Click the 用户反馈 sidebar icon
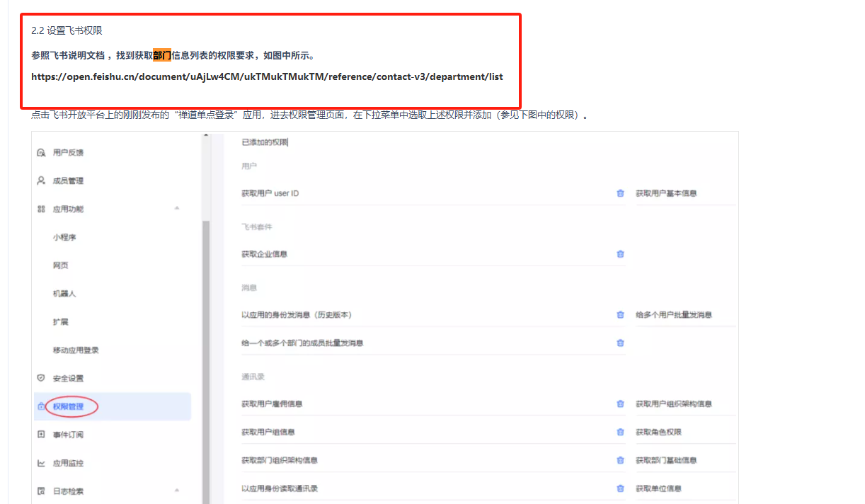Viewport: 865px width, 504px height. tap(41, 153)
